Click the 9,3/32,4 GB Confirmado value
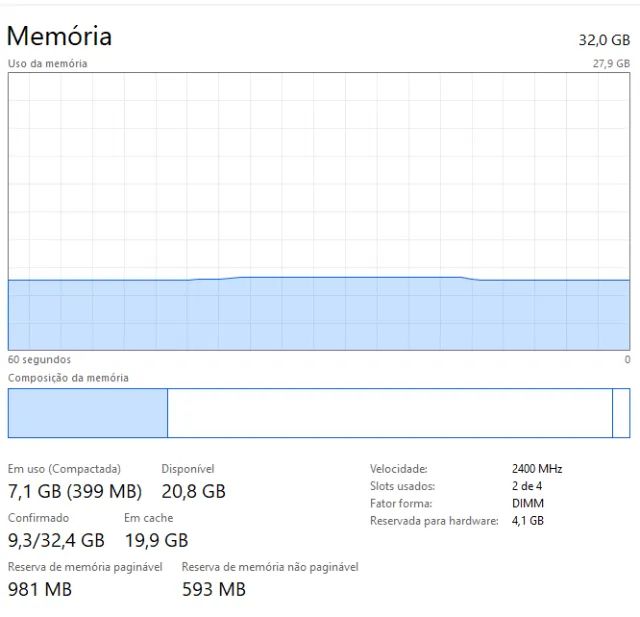 point(56,541)
